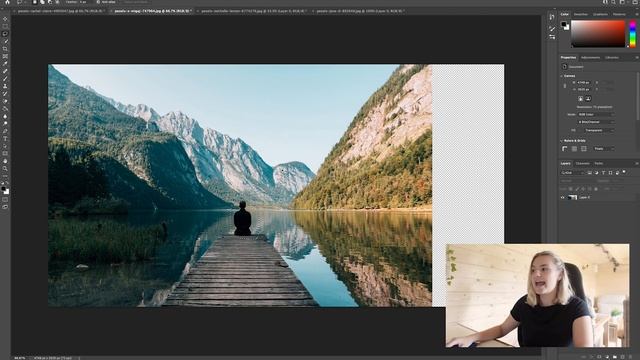The width and height of the screenshot is (640, 360).
Task: Click the rainbow hue slider
Action: click(633, 34)
